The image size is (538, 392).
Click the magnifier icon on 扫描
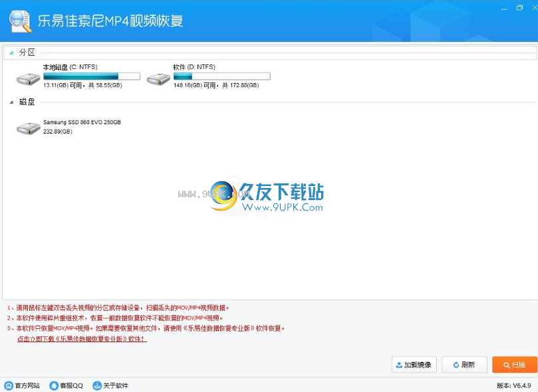click(507, 365)
